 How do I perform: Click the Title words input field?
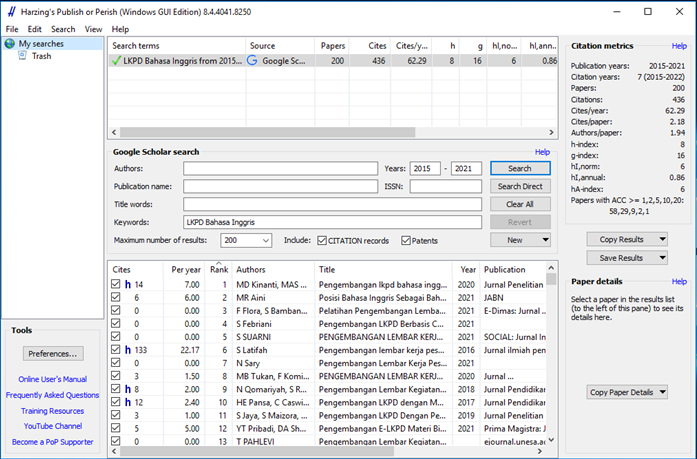332,204
